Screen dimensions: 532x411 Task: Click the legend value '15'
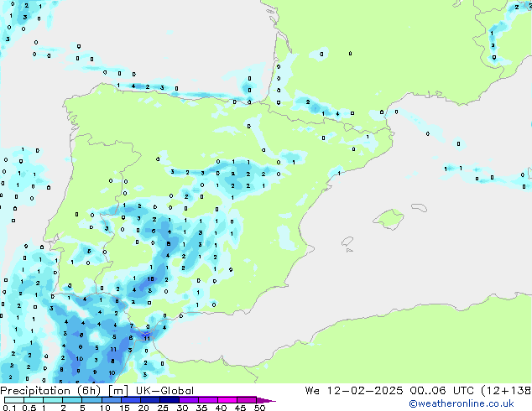pyautogui.click(x=124, y=408)
